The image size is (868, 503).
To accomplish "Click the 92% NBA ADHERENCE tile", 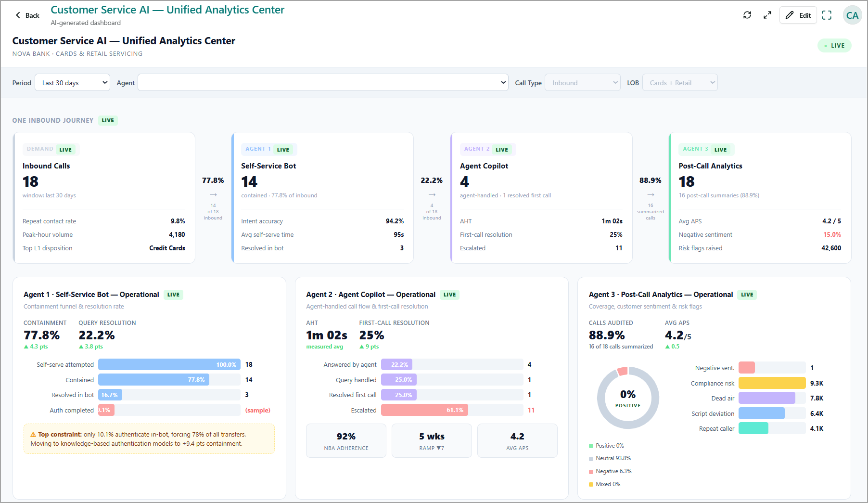I will click(346, 440).
